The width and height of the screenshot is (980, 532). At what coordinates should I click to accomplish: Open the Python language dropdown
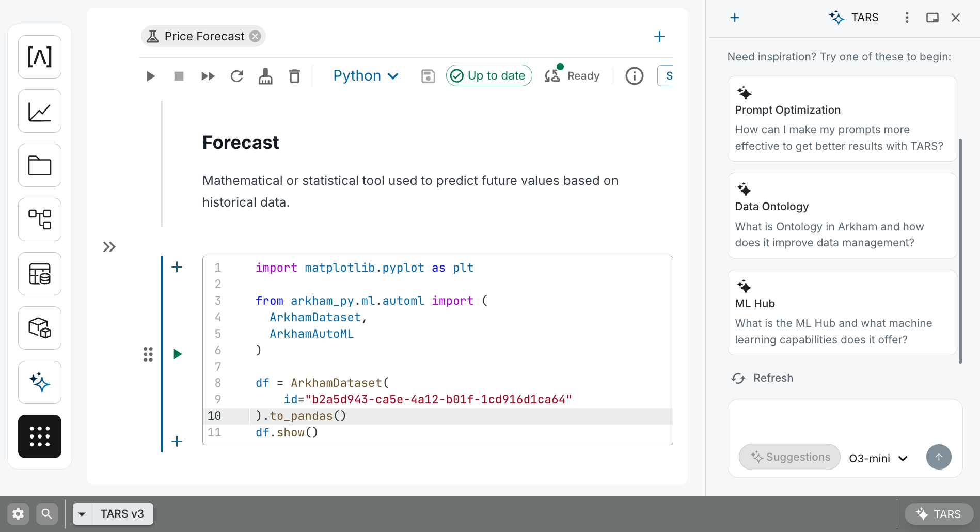coord(366,76)
